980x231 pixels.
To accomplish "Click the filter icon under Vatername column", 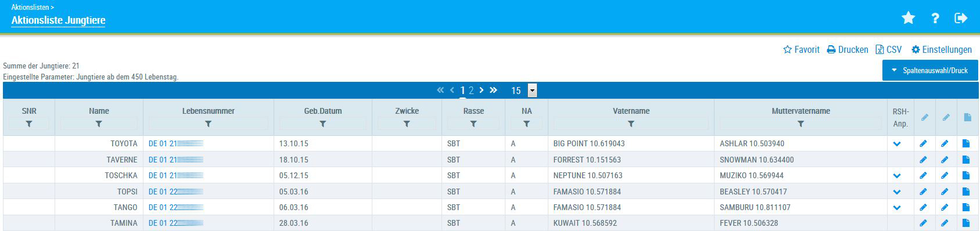I will (631, 124).
